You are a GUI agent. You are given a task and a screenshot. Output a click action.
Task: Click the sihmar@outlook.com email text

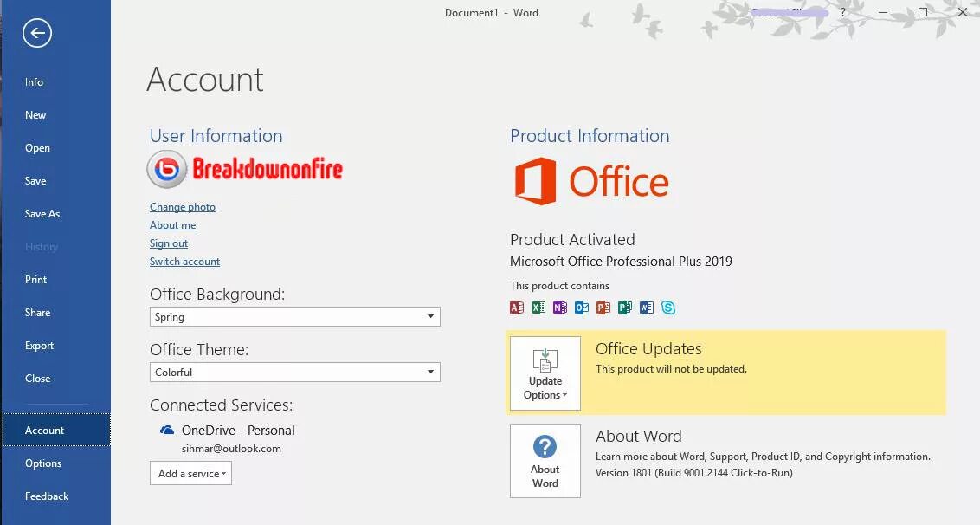(x=231, y=449)
